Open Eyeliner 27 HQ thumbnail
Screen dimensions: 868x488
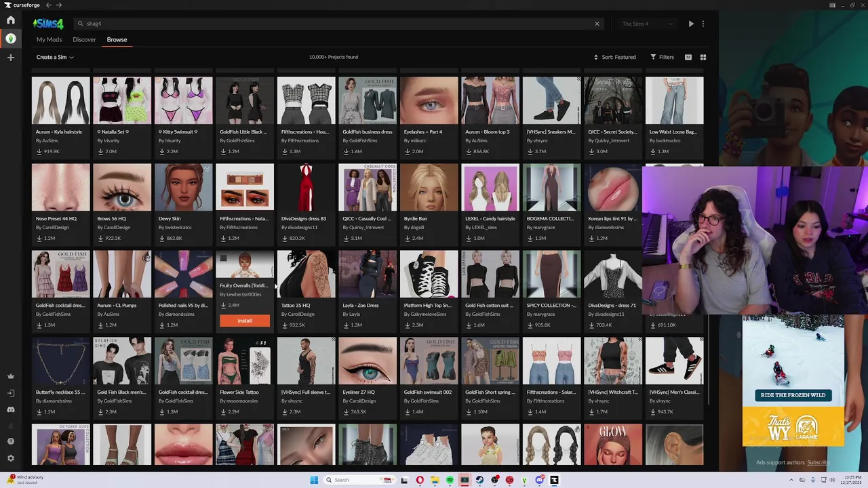[368, 361]
